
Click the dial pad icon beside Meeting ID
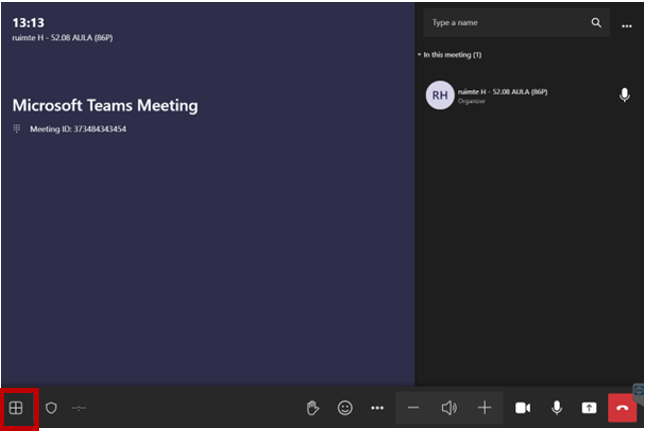(x=17, y=129)
